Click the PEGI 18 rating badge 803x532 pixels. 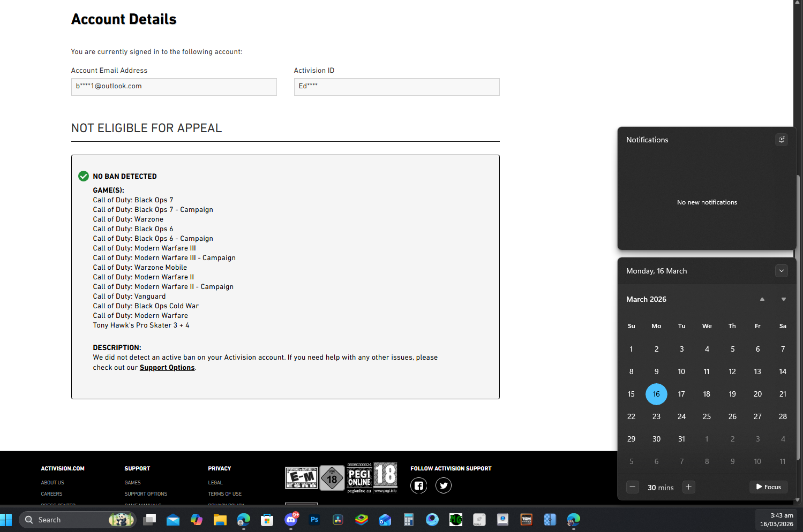click(386, 477)
